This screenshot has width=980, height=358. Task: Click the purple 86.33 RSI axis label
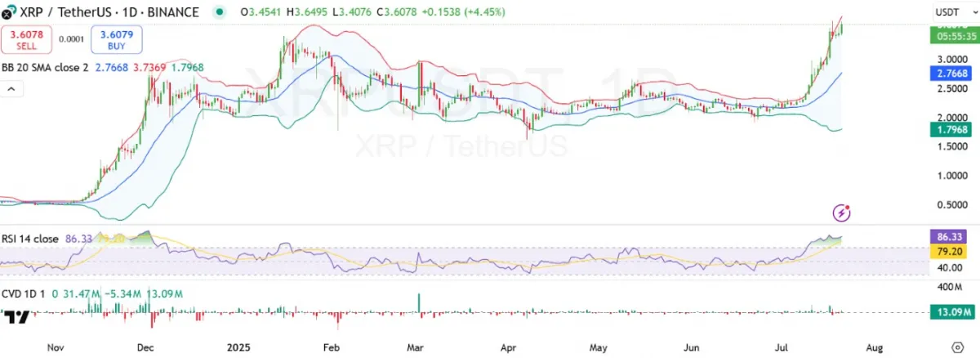[947, 235]
